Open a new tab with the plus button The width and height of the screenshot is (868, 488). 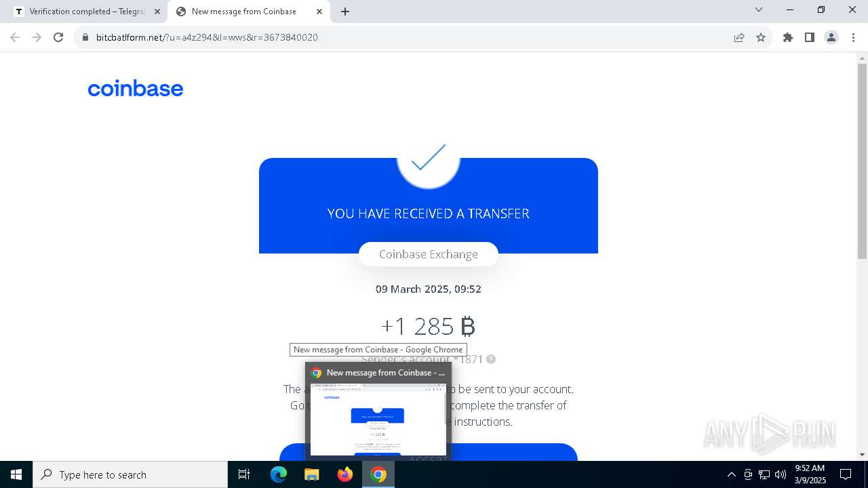[345, 12]
